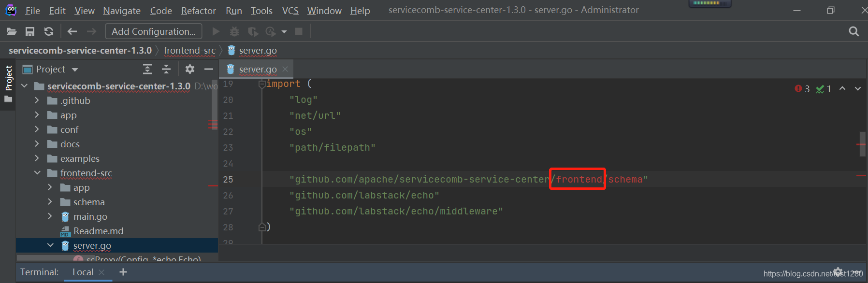Screen dimensions: 868x283
Task: Add a new terminal session tab
Action: point(123,272)
